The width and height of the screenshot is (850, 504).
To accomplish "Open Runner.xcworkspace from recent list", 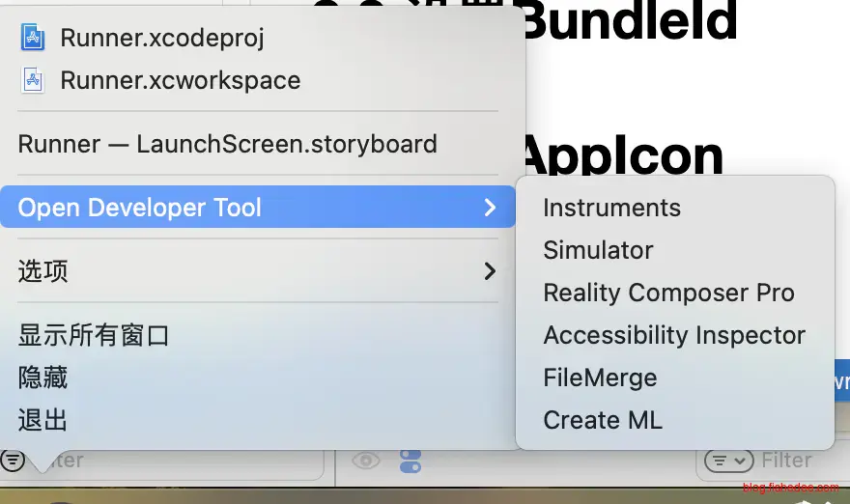I will pyautogui.click(x=180, y=80).
